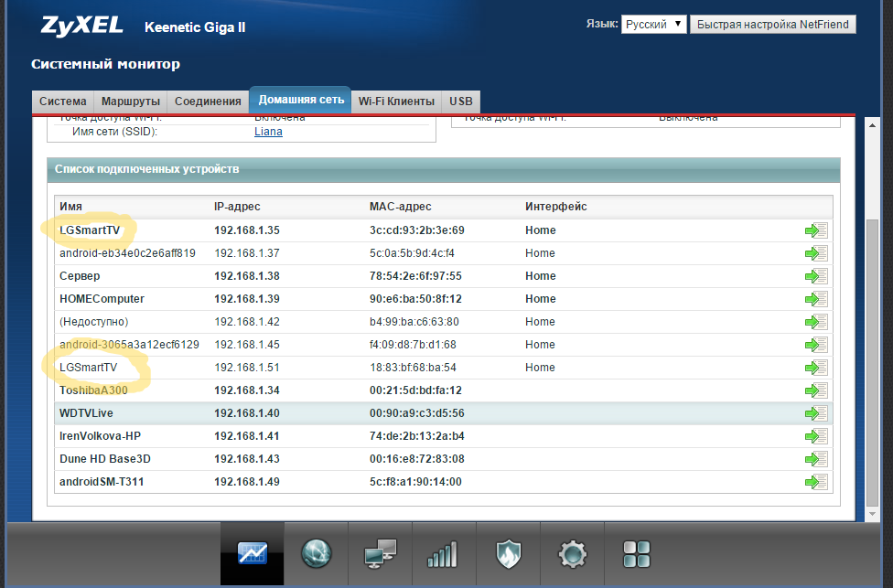893x588 pixels.
Task: Click green arrow icon for WDTVLive row
Action: (815, 413)
